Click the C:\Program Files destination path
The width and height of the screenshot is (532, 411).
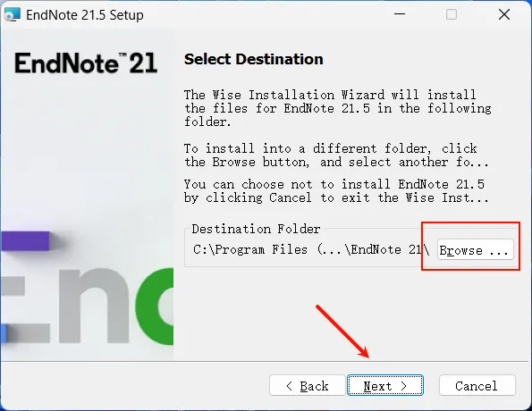coord(311,250)
